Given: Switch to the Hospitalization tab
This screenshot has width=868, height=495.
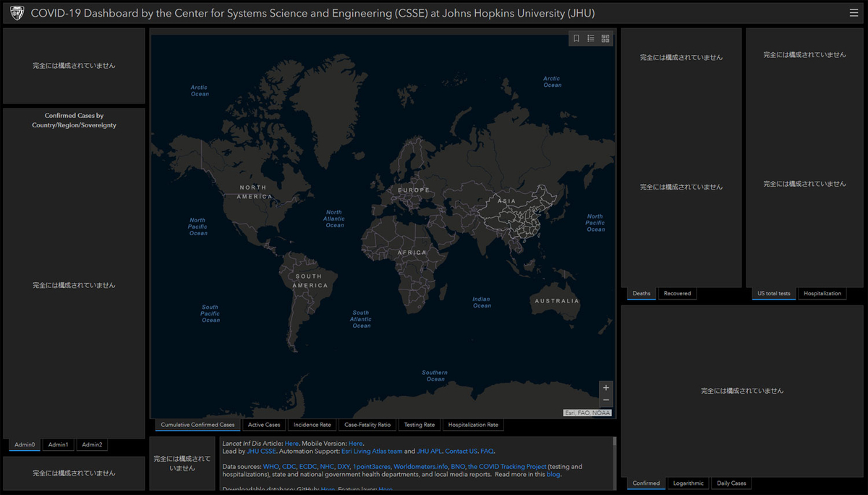Looking at the screenshot, I should pos(822,293).
